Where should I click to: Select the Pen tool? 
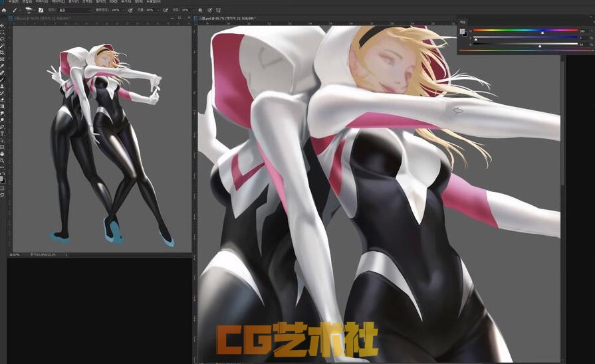pos(2,127)
